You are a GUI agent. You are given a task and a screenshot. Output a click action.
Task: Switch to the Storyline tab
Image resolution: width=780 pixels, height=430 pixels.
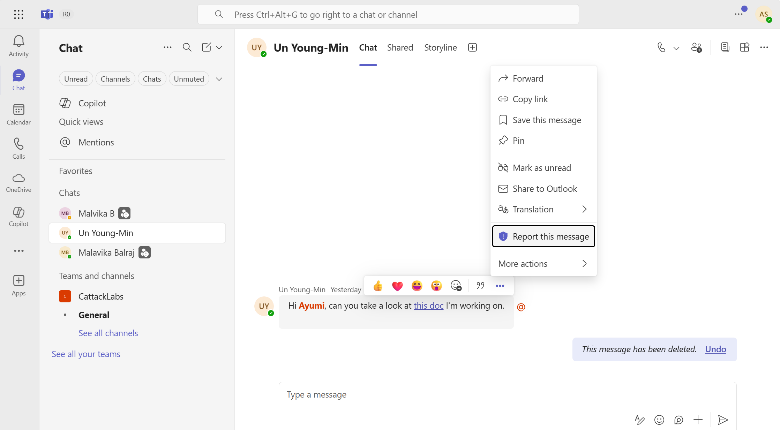click(x=440, y=48)
